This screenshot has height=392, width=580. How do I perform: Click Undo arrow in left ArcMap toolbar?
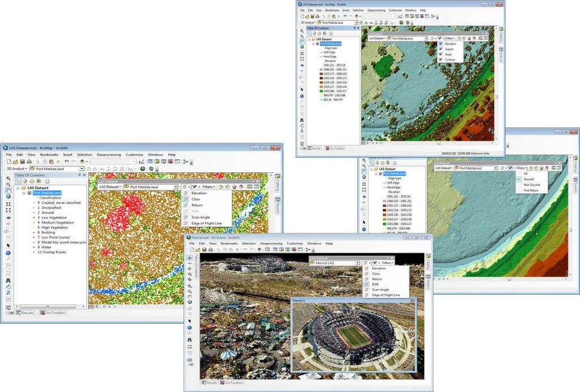tap(67, 161)
